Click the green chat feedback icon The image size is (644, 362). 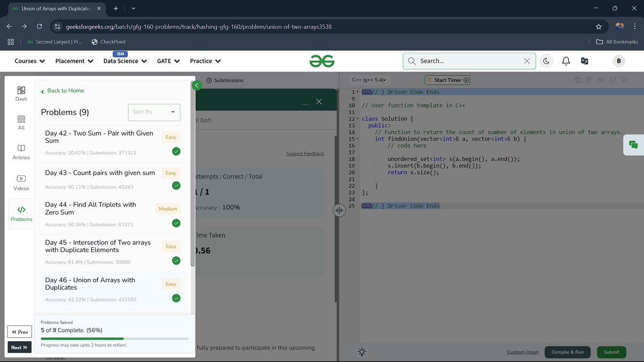(x=633, y=145)
